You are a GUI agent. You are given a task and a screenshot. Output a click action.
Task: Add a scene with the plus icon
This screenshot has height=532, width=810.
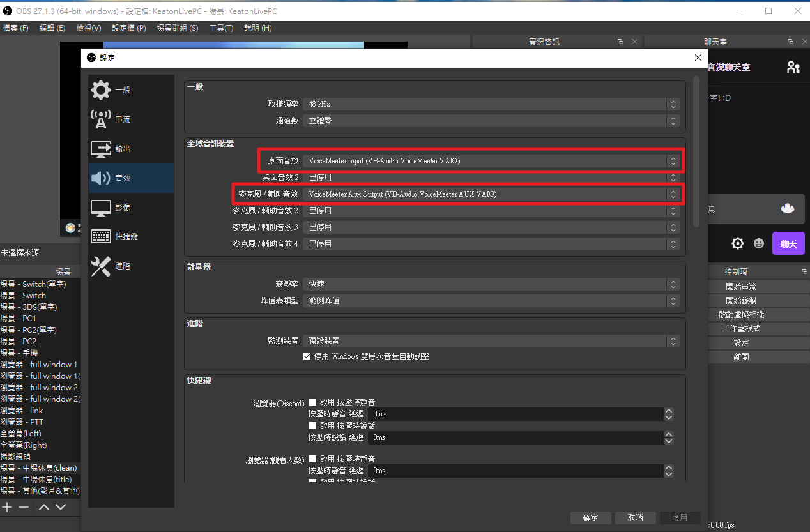7,507
